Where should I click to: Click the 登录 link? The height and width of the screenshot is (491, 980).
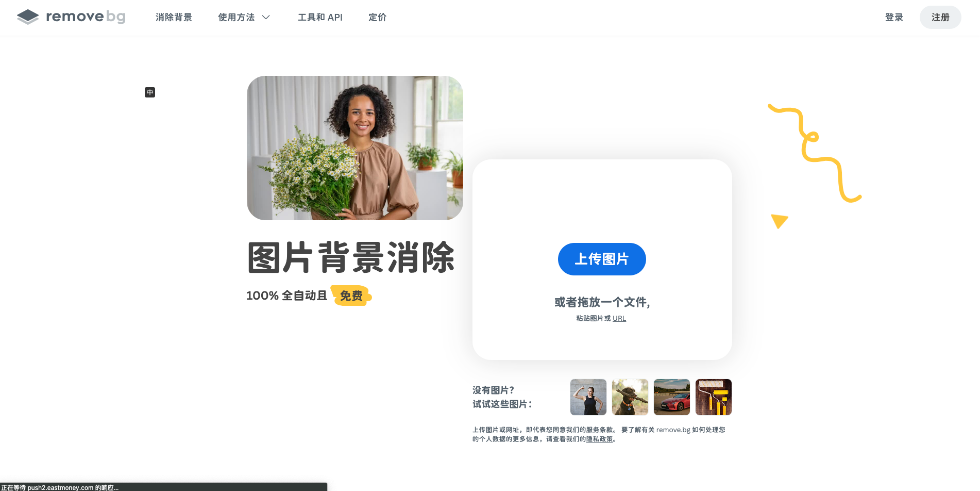pyautogui.click(x=894, y=17)
